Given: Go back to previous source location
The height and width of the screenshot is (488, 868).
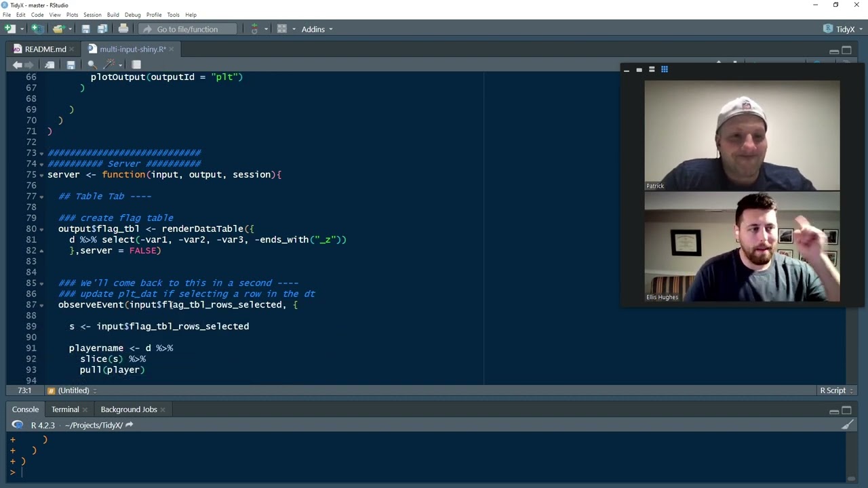Looking at the screenshot, I should click(17, 65).
